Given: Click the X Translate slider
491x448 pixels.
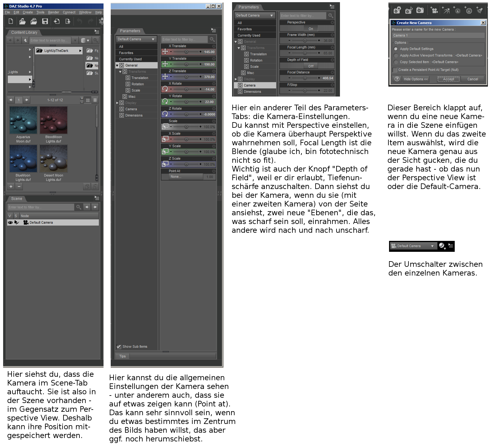Looking at the screenshot, I should (186, 52).
